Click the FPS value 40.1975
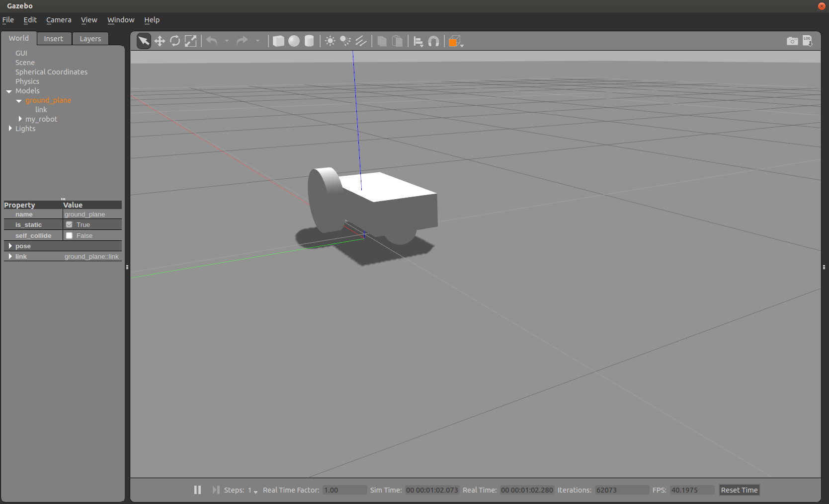 692,490
